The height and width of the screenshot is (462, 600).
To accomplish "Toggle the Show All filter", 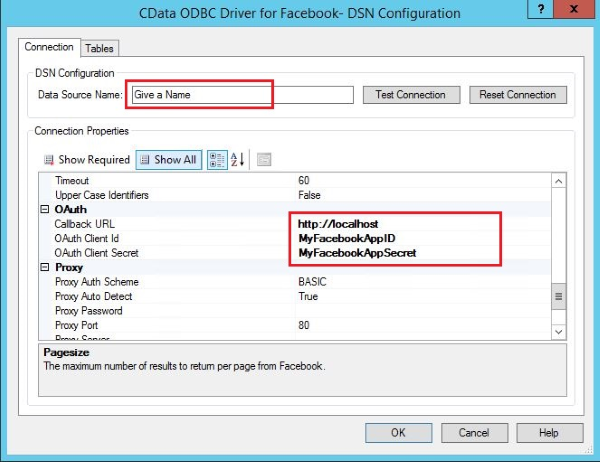I will [x=168, y=160].
